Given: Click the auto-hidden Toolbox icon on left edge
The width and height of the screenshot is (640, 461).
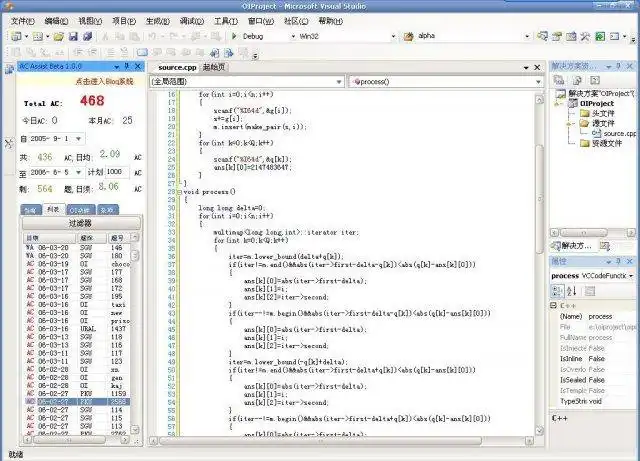Looking at the screenshot, I should [x=9, y=144].
